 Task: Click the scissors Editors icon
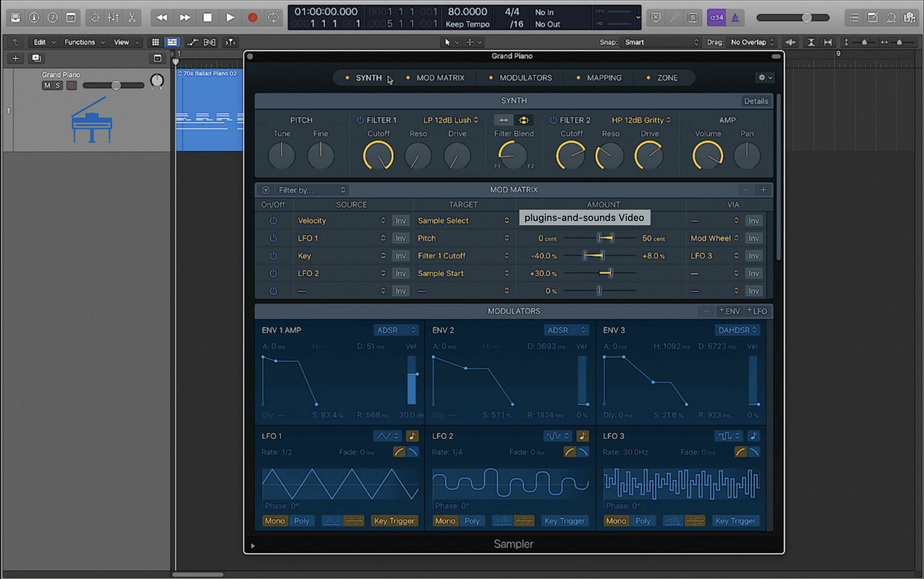[x=132, y=18]
